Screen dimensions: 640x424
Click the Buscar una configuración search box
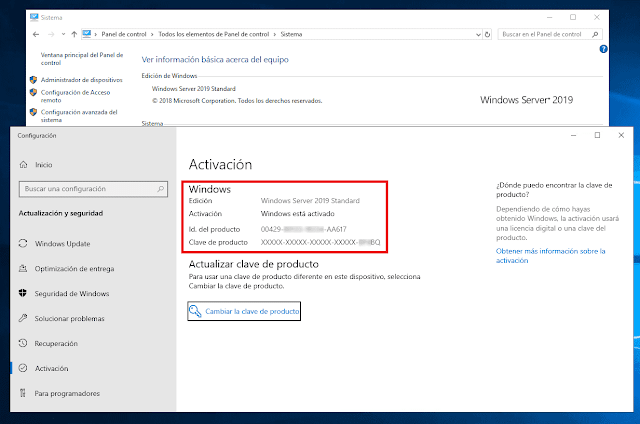click(93, 189)
